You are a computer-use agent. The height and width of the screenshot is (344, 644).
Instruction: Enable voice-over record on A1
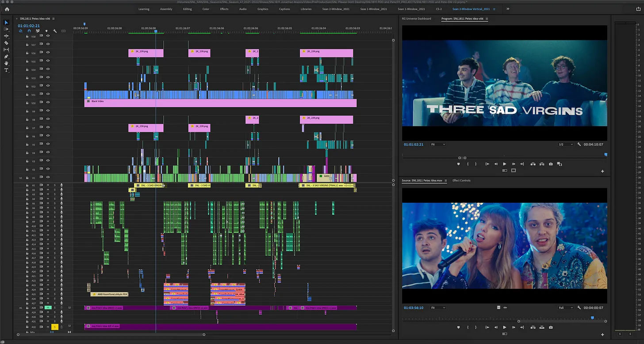click(x=61, y=185)
